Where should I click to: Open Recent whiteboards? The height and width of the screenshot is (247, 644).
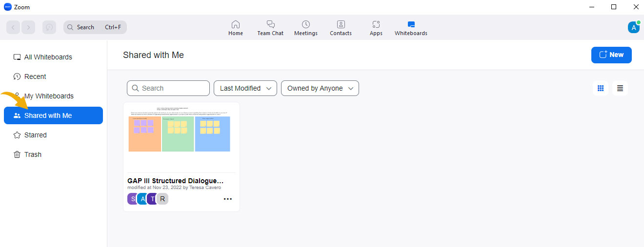pyautogui.click(x=54, y=76)
